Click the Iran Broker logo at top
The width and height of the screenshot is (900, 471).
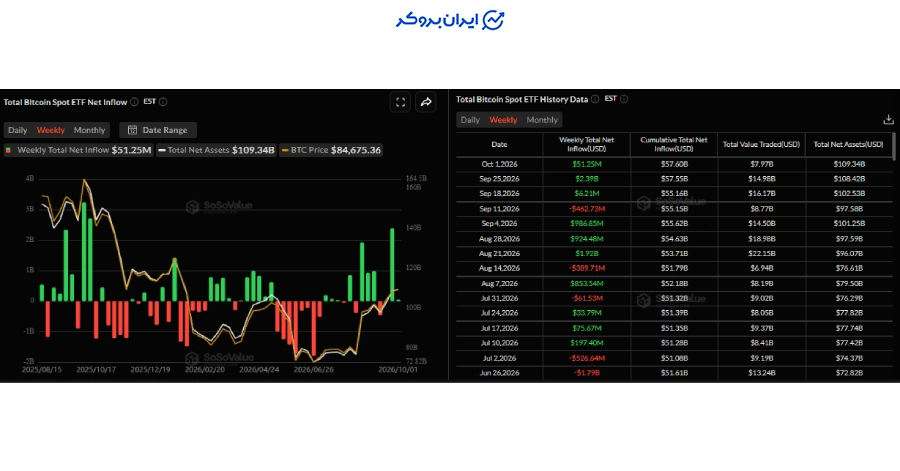point(450,20)
